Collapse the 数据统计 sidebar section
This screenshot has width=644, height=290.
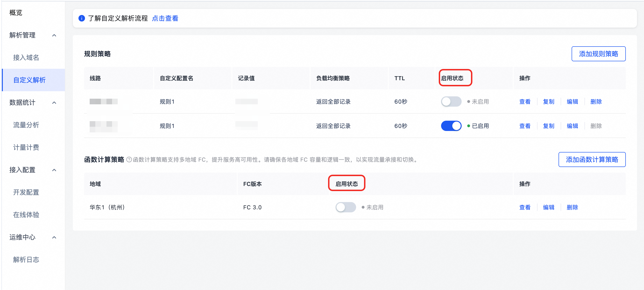[x=54, y=103]
